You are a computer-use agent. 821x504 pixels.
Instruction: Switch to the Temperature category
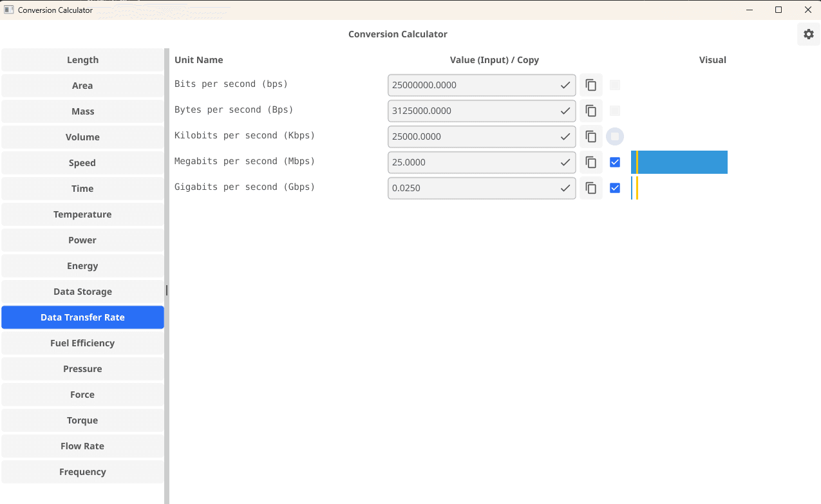pyautogui.click(x=82, y=214)
